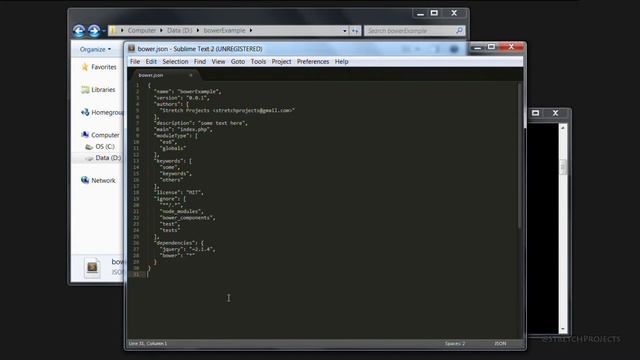
Task: Click the stretchprojects@gmail.com author line
Action: tap(227, 110)
